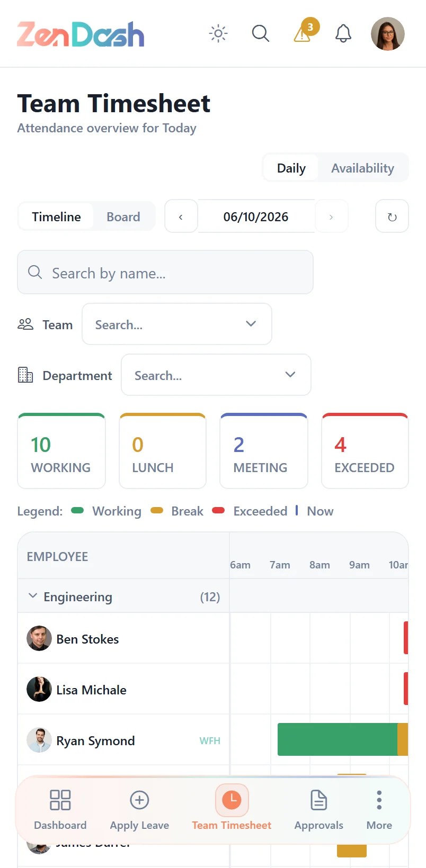This screenshot has height=868, width=426.
Task: Open user profile avatar in header
Action: [x=388, y=33]
